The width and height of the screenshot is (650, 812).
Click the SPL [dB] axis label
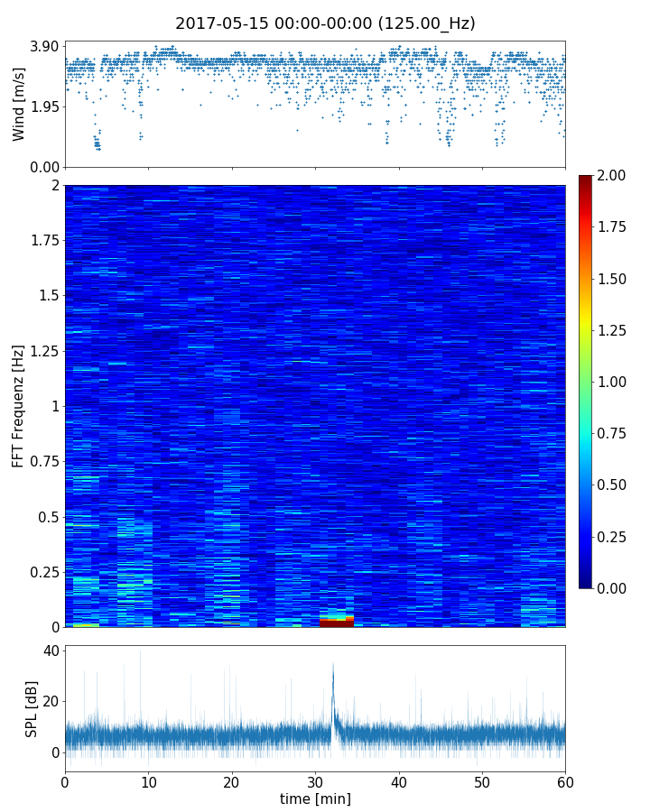tap(32, 708)
